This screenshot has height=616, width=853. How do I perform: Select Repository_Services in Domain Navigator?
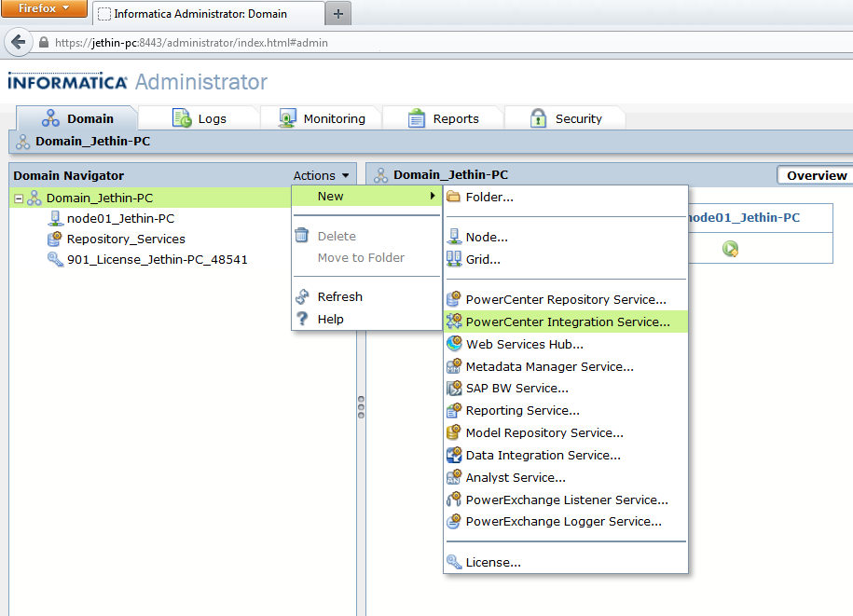click(x=125, y=239)
